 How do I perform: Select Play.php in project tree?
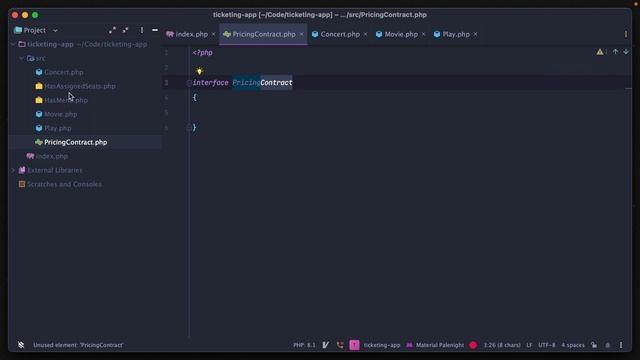click(58, 128)
